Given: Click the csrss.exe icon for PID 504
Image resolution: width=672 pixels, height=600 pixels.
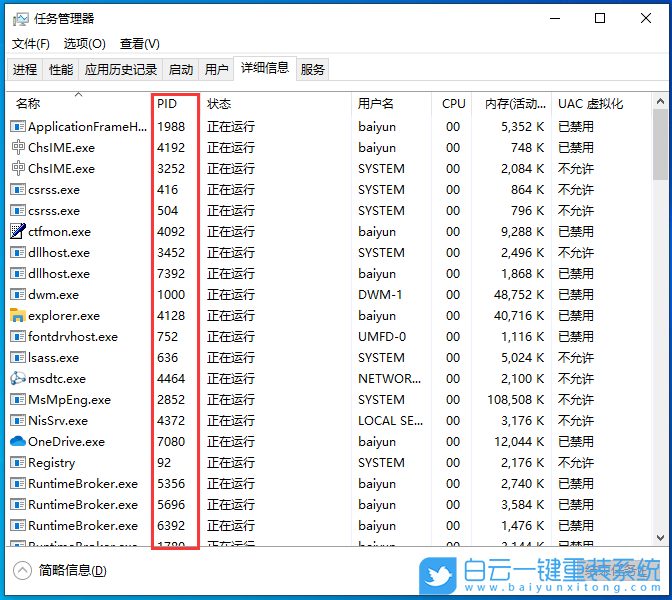Looking at the screenshot, I should (18, 210).
